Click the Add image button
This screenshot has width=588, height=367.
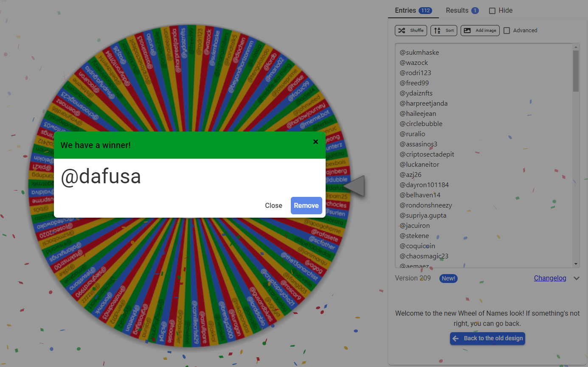480,31
